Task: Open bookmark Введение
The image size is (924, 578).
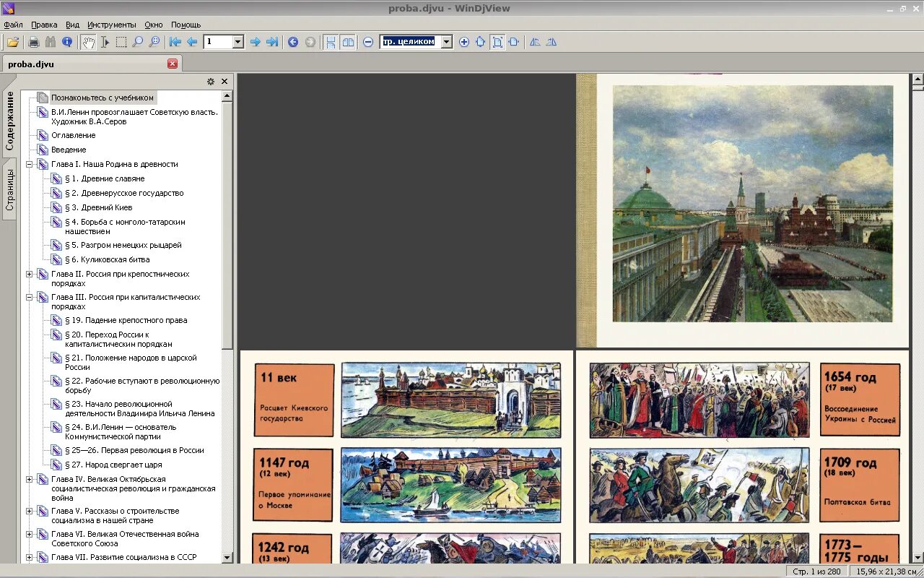Action: 69,150
